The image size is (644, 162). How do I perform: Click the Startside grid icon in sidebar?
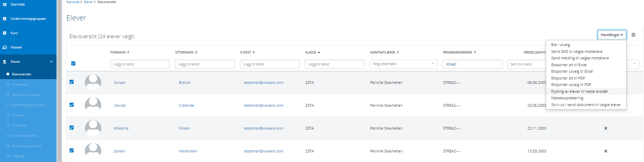tap(5, 4)
